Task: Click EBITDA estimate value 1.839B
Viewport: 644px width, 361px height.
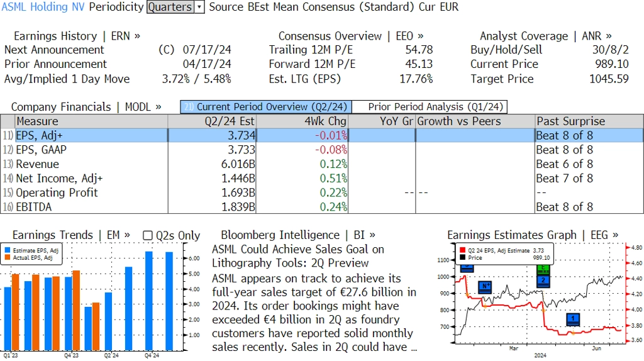Action: click(x=238, y=207)
